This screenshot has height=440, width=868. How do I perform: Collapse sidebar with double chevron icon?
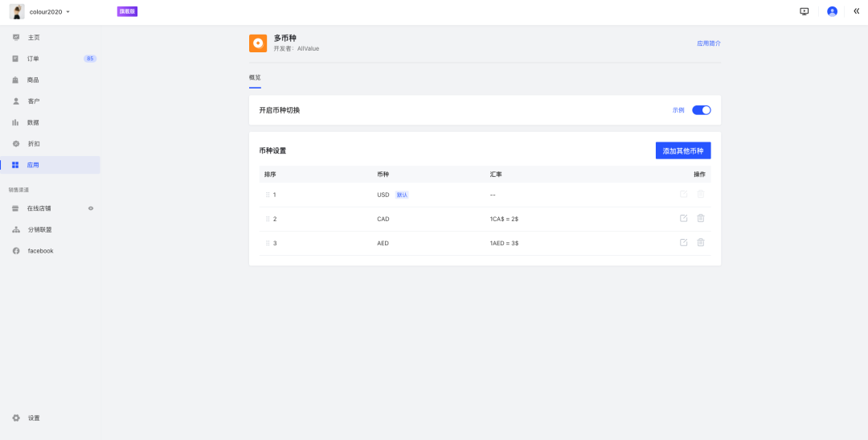pyautogui.click(x=857, y=11)
